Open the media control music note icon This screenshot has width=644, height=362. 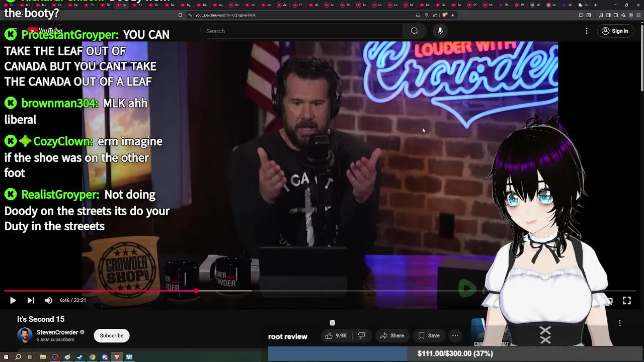point(601,15)
